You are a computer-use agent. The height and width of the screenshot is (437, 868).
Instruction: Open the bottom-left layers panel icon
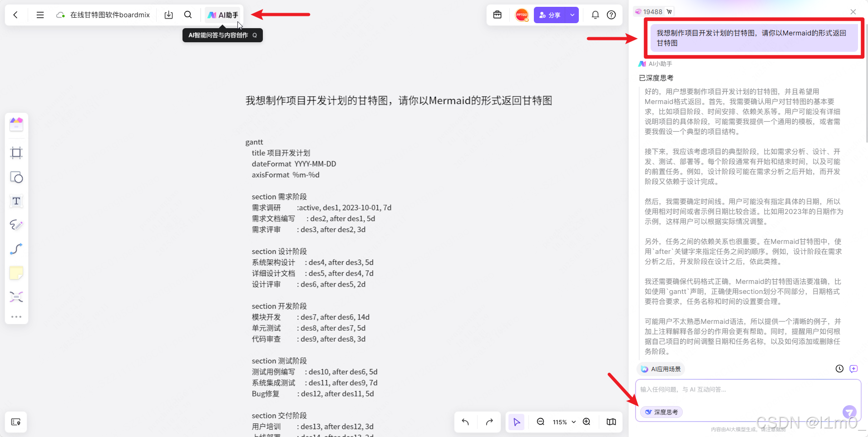pos(16,422)
